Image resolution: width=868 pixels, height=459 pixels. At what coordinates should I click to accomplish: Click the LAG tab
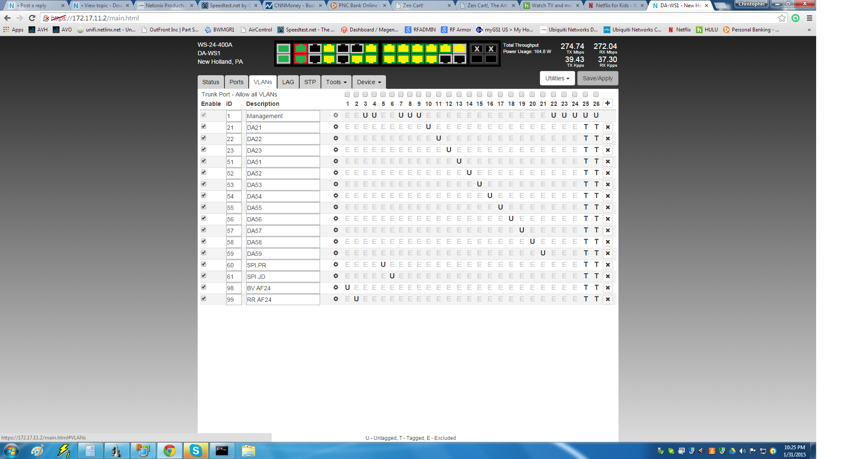coord(288,82)
